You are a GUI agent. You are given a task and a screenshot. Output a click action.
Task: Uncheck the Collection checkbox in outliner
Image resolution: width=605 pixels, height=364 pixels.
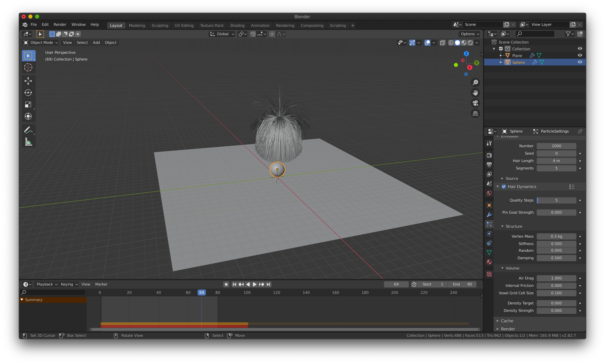coord(501,49)
